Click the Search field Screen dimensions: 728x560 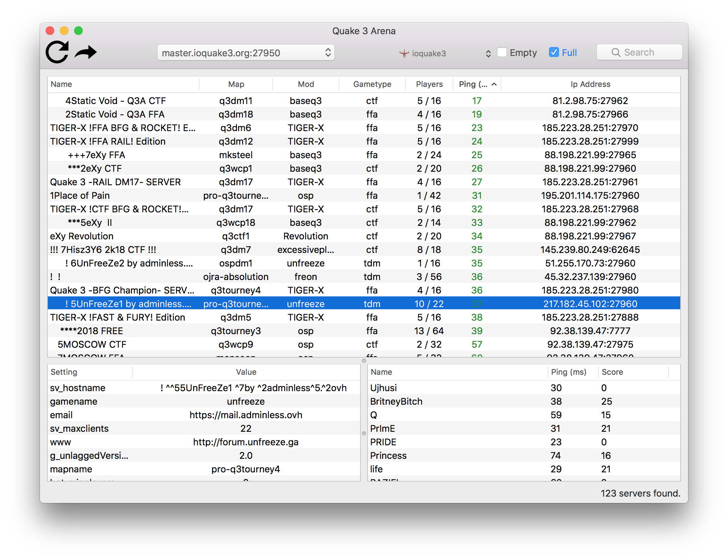pyautogui.click(x=639, y=52)
